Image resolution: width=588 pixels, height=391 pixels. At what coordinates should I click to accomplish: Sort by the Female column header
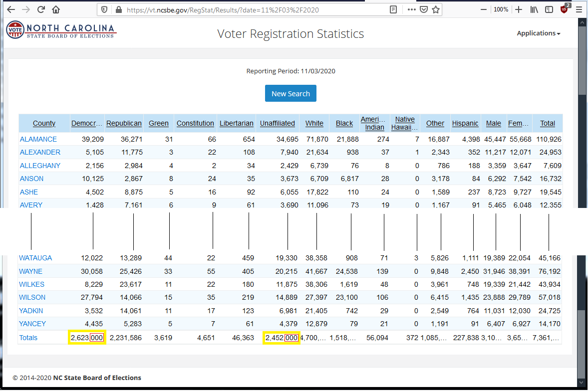[x=518, y=123]
